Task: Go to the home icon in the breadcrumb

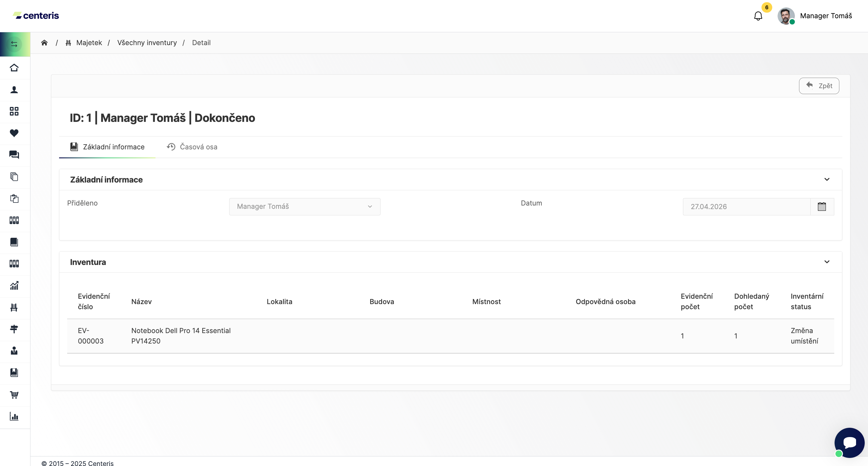Action: [x=44, y=43]
